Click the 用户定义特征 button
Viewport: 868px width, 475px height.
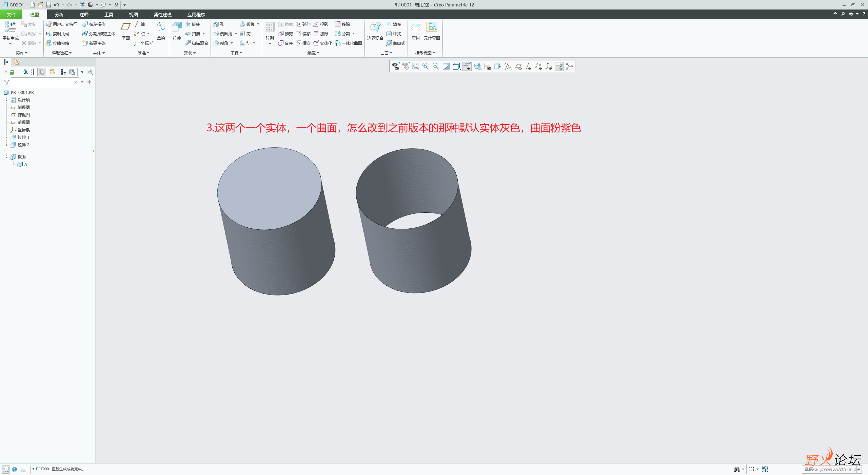tap(62, 24)
